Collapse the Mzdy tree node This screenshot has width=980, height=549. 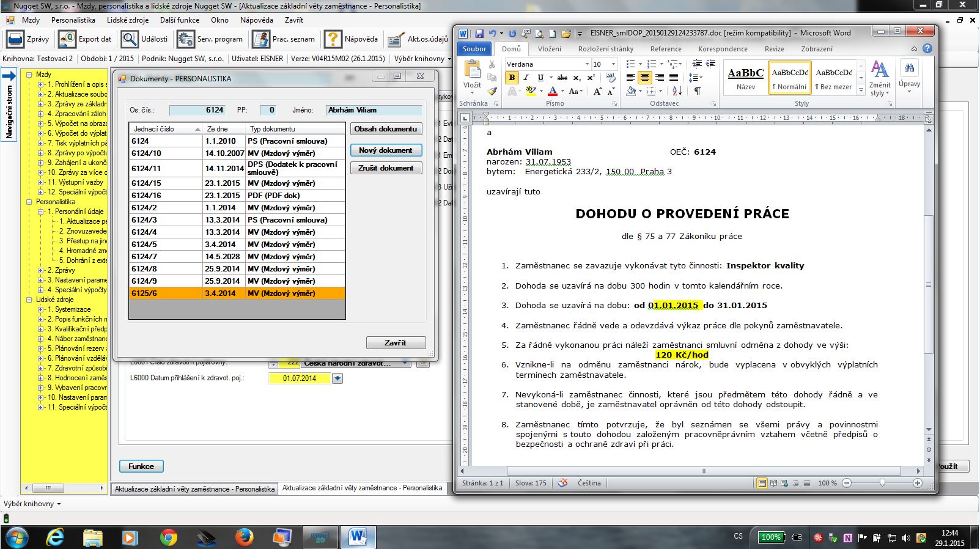pos(29,75)
